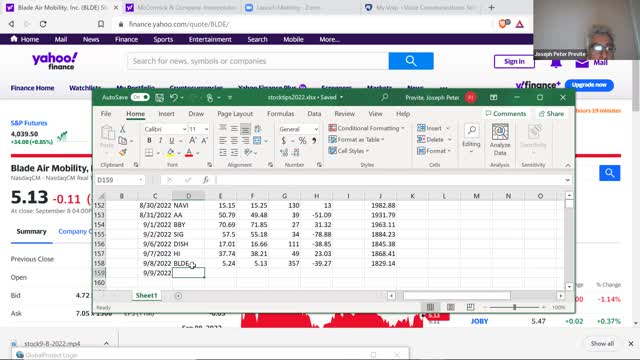The image size is (640, 360).
Task: Click the Increase Font Size icon
Action: click(193, 140)
